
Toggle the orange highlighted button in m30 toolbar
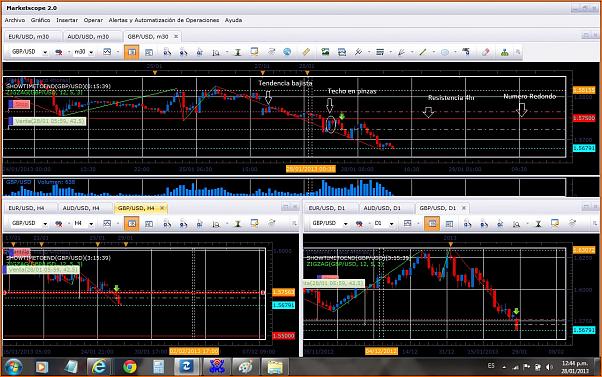132,52
